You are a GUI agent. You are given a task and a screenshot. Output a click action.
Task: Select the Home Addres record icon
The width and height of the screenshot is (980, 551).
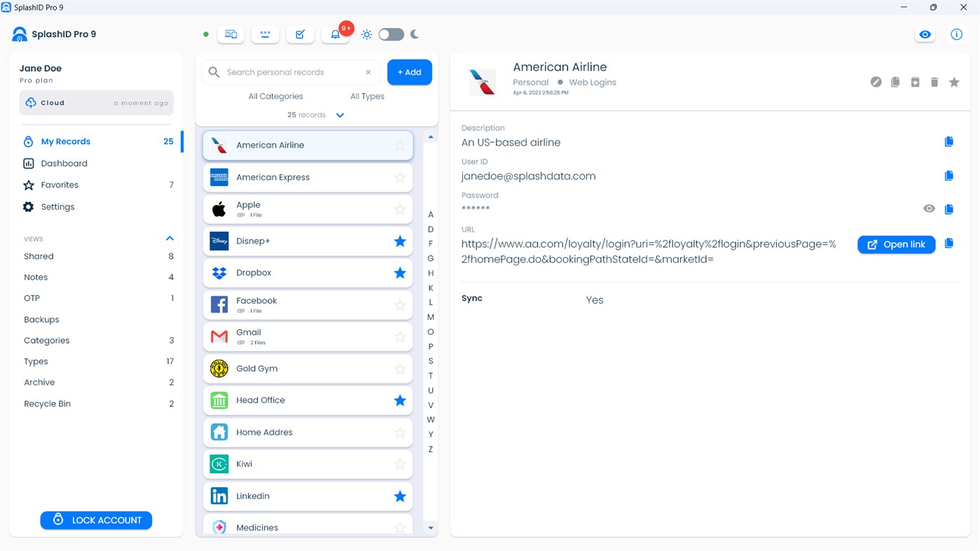coord(219,432)
